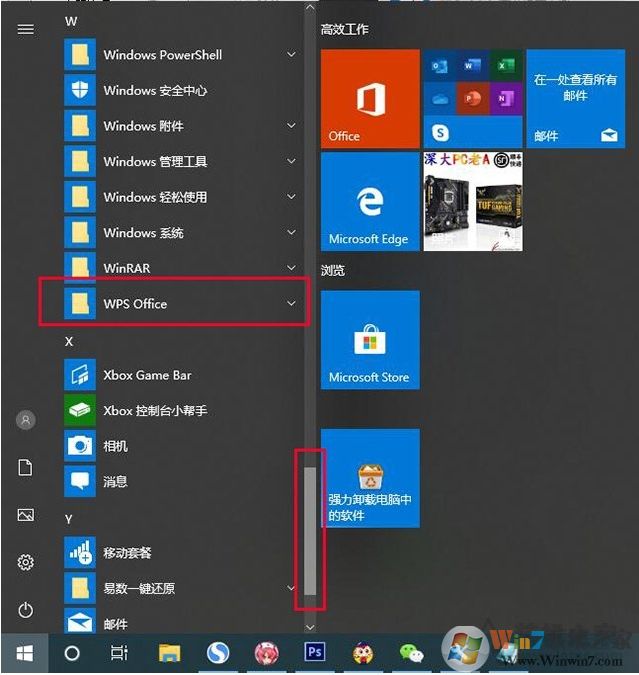Open Photoshop on taskbar
The image size is (639, 675).
(315, 653)
